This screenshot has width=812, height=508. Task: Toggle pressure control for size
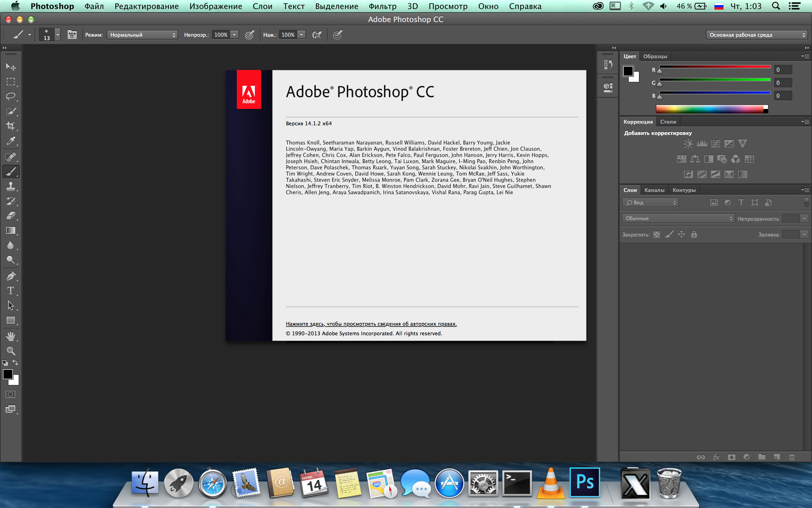click(337, 35)
